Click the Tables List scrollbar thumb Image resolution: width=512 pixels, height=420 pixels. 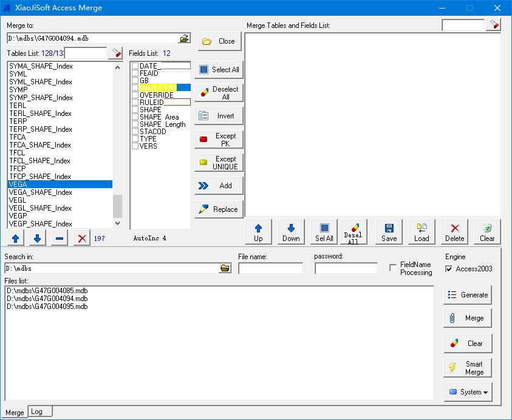pyautogui.click(x=118, y=206)
